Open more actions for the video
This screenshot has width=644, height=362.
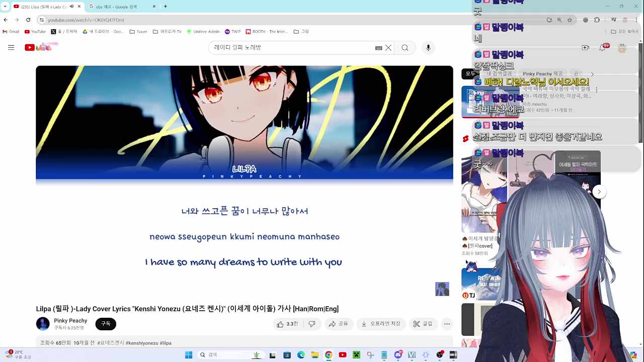click(447, 324)
